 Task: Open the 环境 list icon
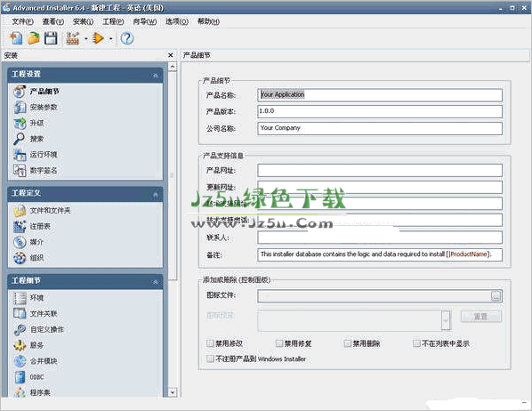point(20,298)
